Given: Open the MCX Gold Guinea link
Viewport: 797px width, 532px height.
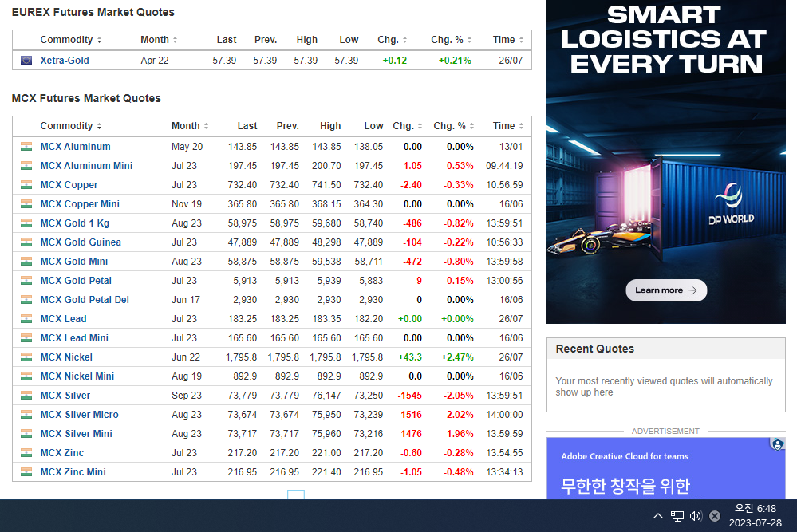Looking at the screenshot, I should [81, 242].
